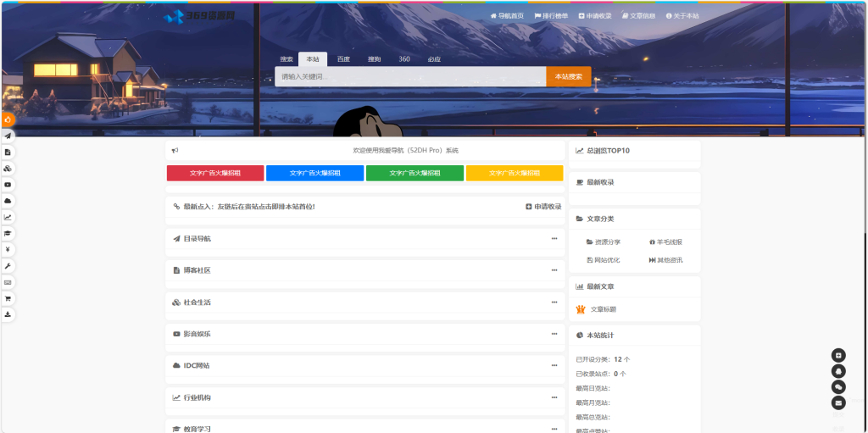The height and width of the screenshot is (433, 868).
Task: Click the cloud icon in left sidebar
Action: coord(8,201)
